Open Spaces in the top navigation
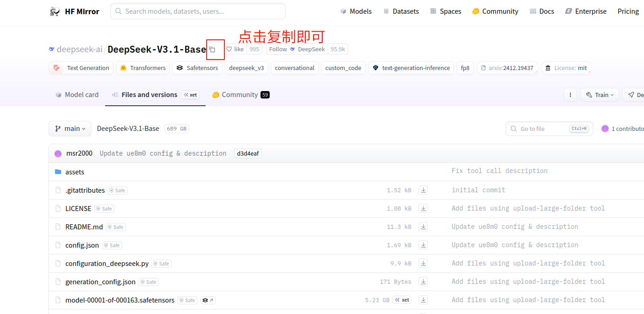644x314 pixels. tap(446, 11)
